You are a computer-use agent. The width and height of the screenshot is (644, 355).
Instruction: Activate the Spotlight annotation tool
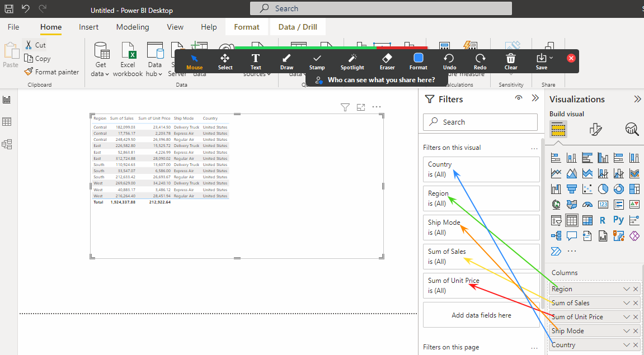point(352,61)
